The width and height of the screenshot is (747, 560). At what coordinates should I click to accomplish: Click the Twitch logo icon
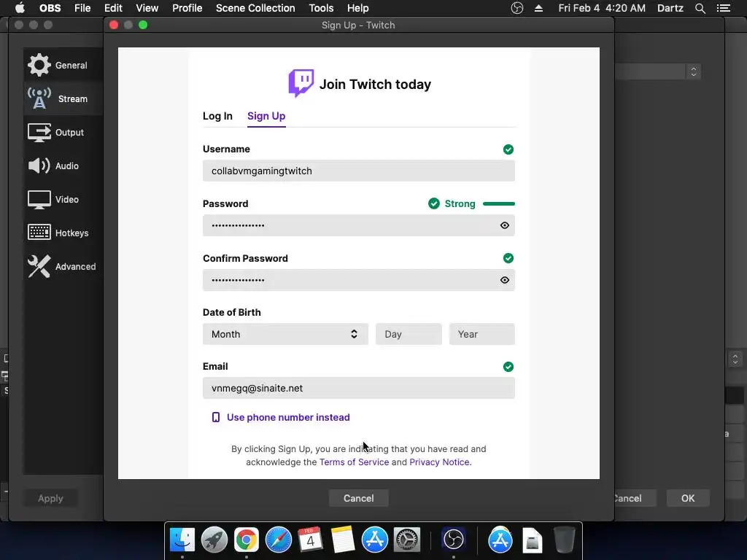301,83
